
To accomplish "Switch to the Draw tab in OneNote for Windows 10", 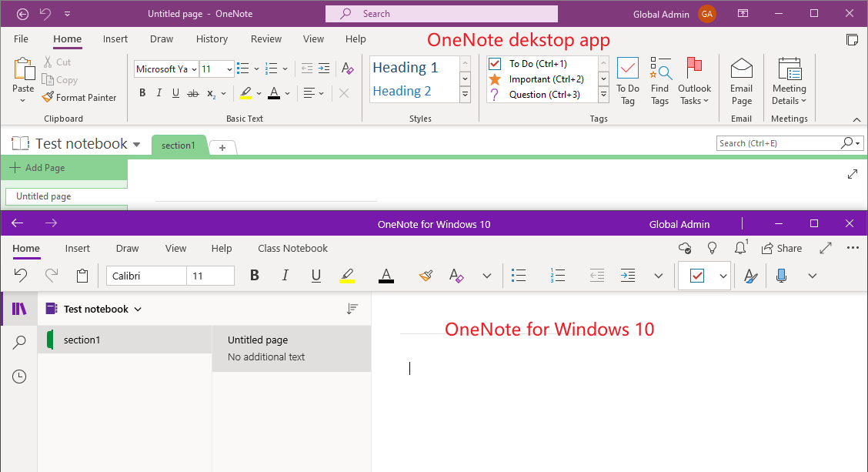I will [127, 248].
